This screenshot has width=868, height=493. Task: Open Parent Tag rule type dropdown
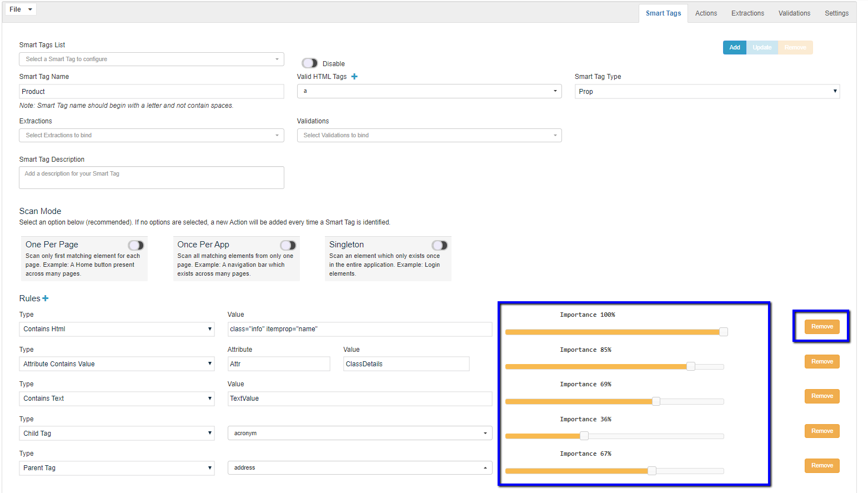pyautogui.click(x=117, y=468)
